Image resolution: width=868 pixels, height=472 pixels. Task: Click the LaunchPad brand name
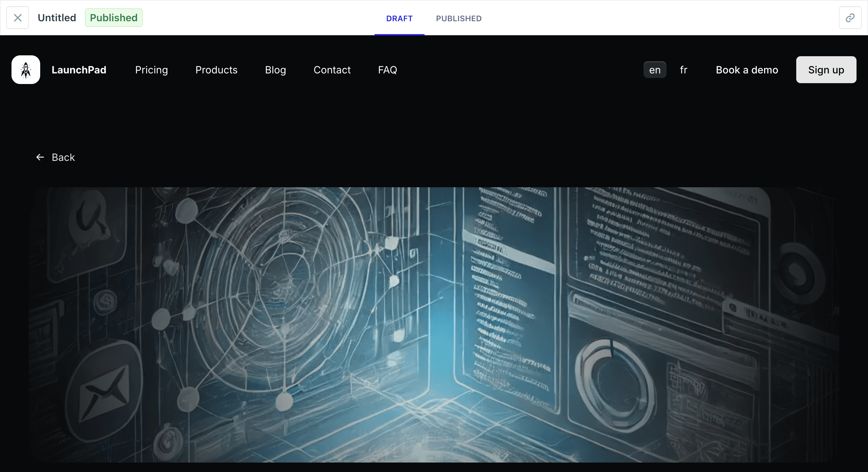79,70
